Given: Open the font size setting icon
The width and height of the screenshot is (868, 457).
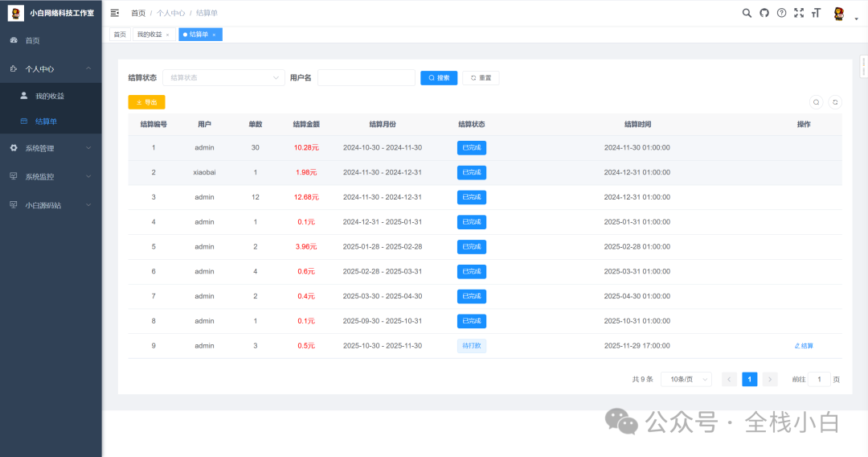Looking at the screenshot, I should [817, 13].
